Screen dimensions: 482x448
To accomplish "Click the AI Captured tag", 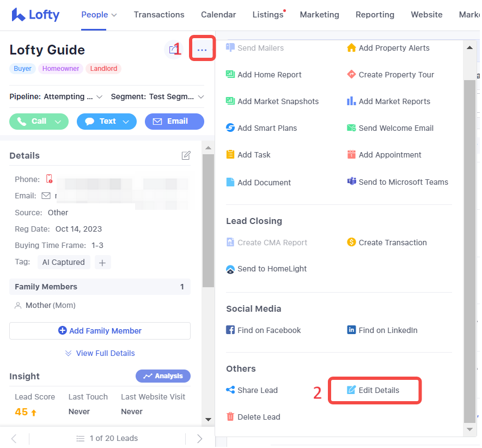I will (64, 262).
